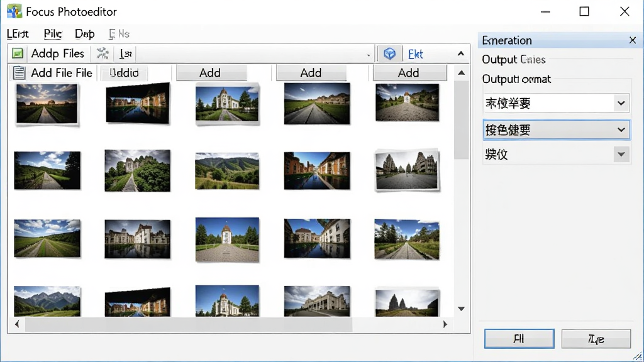The height and width of the screenshot is (362, 644).
Task: Select the second row first-column path thumbnail
Action: click(47, 170)
